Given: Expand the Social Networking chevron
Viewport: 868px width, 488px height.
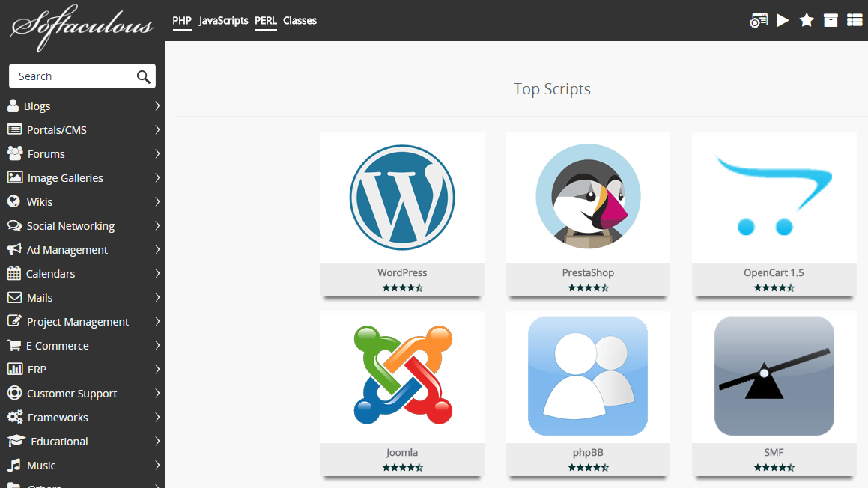Looking at the screenshot, I should tap(157, 226).
